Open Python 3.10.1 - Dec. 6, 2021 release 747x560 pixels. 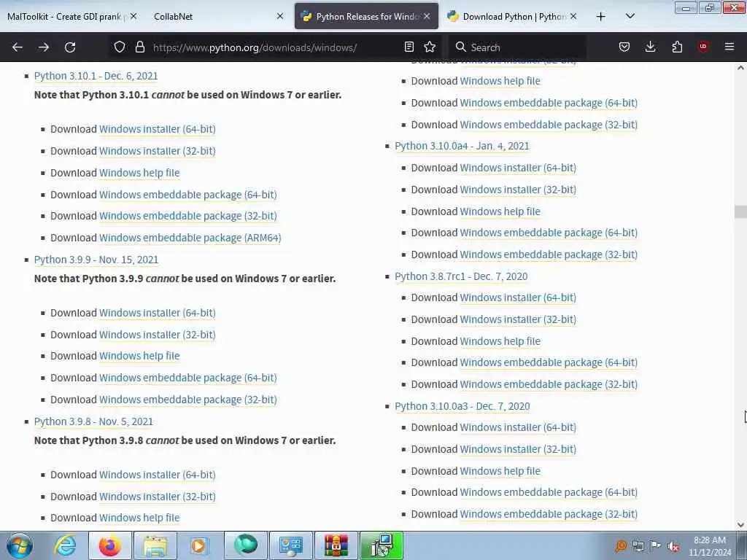point(96,76)
